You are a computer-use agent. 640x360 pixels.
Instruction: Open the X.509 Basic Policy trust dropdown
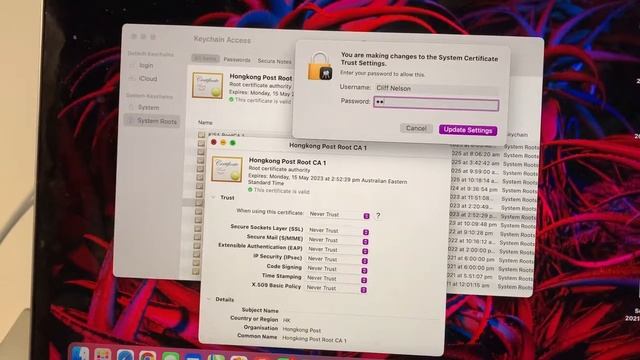point(336,289)
